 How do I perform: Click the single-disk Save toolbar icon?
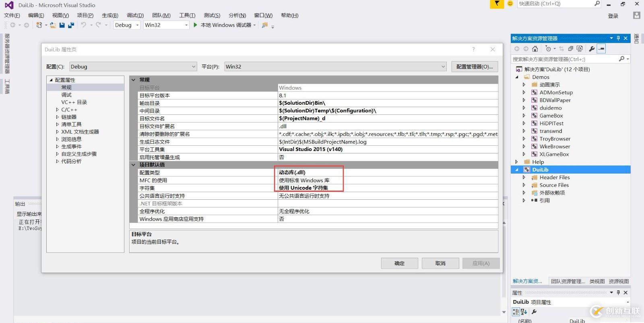(x=62, y=25)
